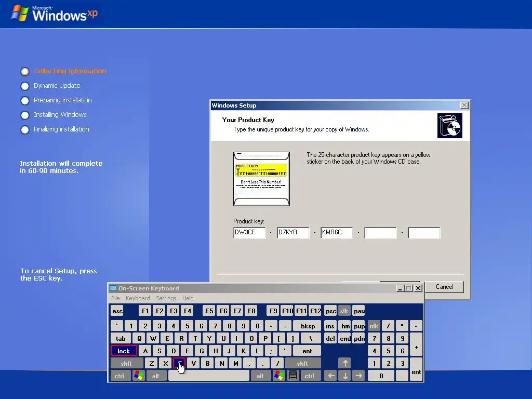Minimize the On-Screen Keyboard window
The image size is (532, 399).
click(x=400, y=288)
